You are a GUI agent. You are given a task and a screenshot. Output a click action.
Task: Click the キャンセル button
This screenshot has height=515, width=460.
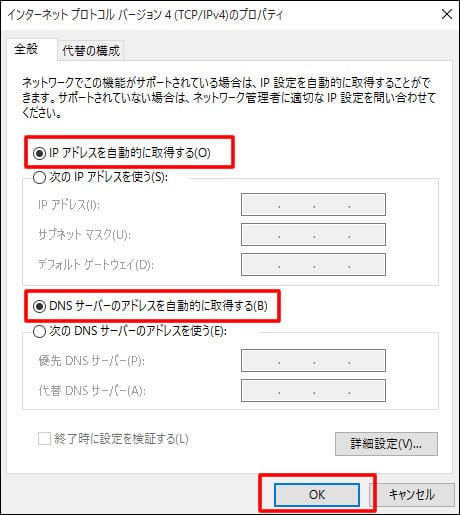(412, 495)
